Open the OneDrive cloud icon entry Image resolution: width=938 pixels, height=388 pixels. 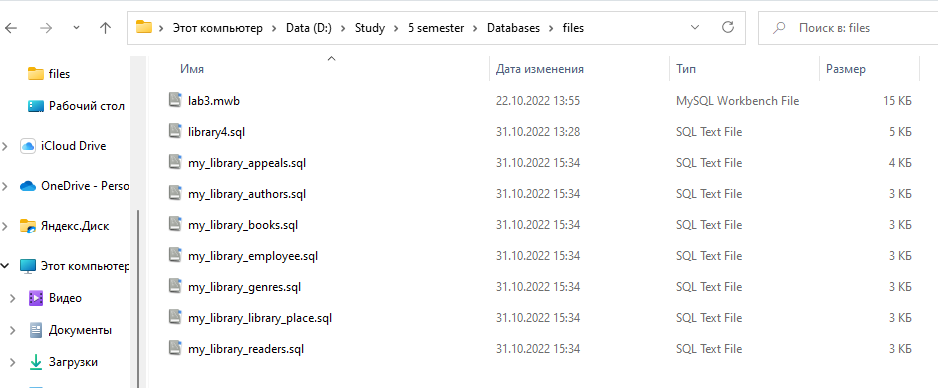(x=28, y=186)
